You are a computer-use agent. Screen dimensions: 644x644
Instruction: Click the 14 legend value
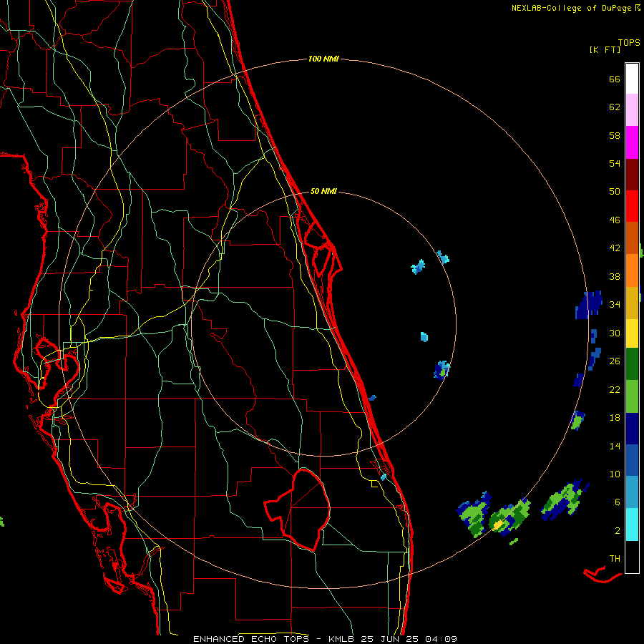tap(615, 446)
